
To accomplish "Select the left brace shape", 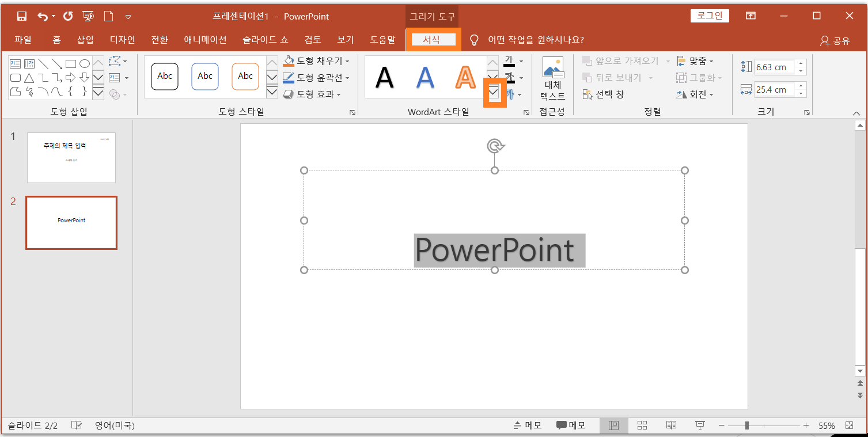I will tap(70, 91).
